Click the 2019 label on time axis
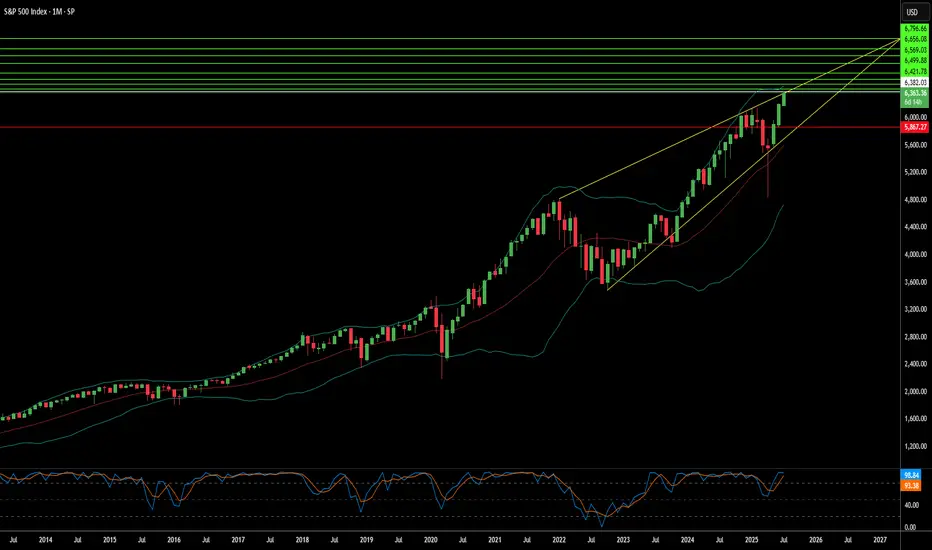Viewport: 932px width, 550px height. coord(366,540)
